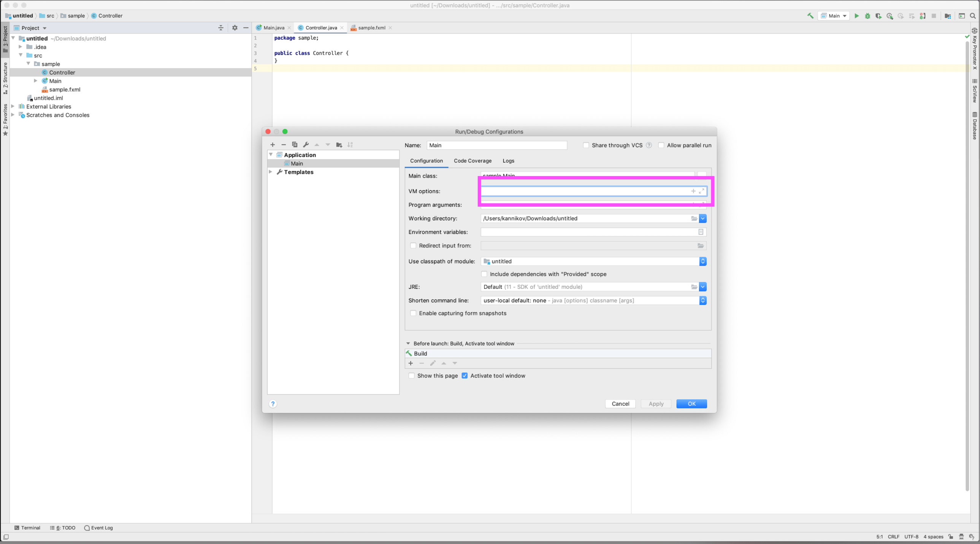Expand the Templates tree node
This screenshot has height=544, width=980.
point(271,172)
